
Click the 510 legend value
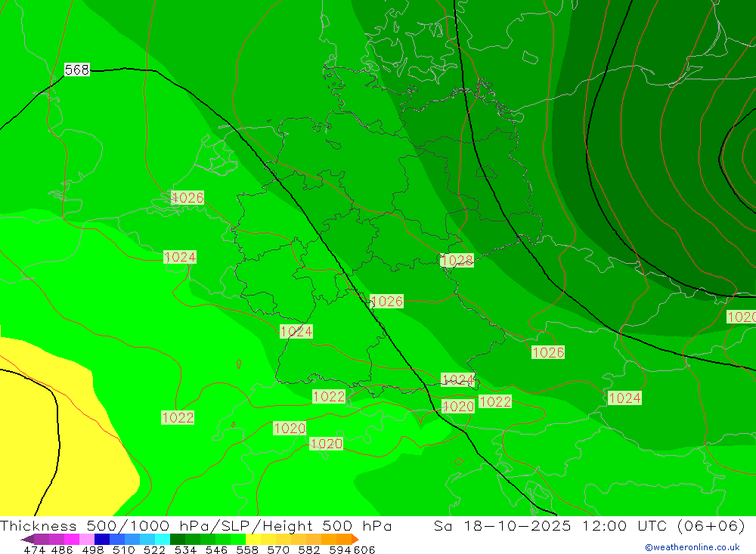tap(123, 549)
